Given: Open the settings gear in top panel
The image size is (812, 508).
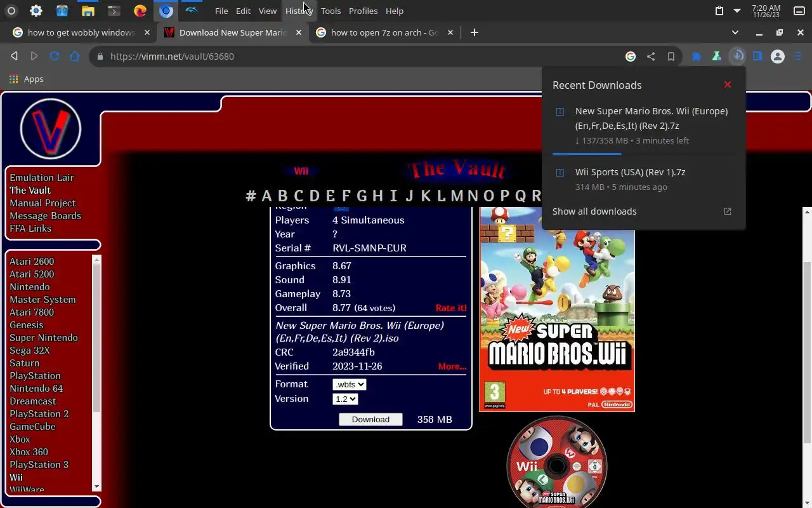Looking at the screenshot, I should [36, 11].
